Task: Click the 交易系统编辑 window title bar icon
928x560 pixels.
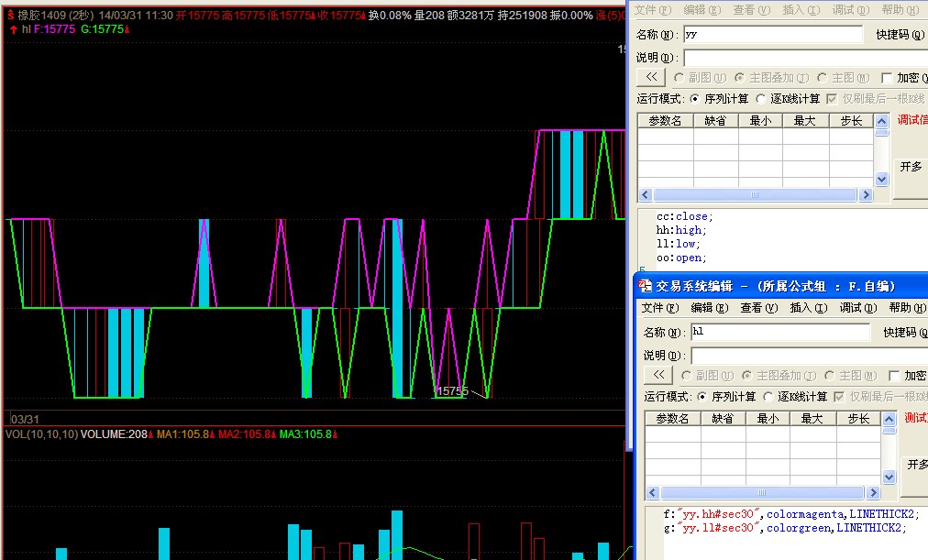Action: coord(645,286)
